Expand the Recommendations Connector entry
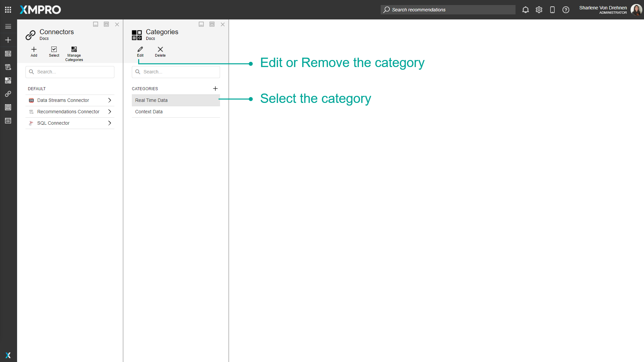644x362 pixels. 110,112
